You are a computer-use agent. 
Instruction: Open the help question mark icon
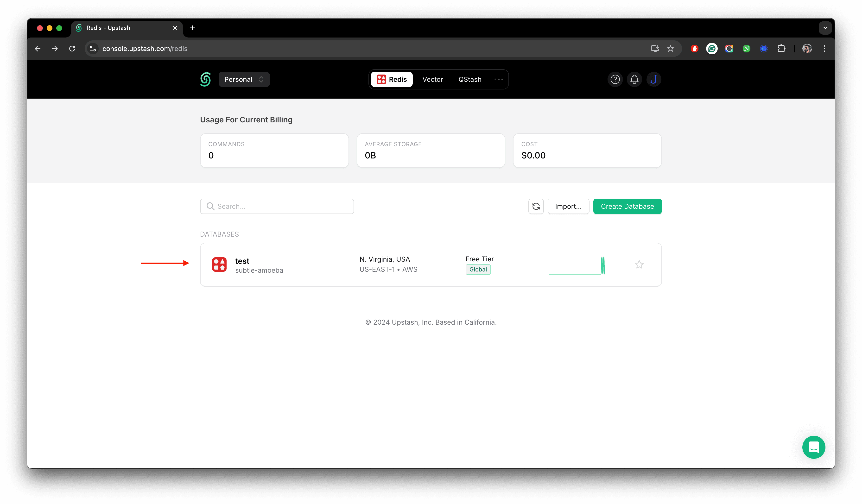[615, 79]
